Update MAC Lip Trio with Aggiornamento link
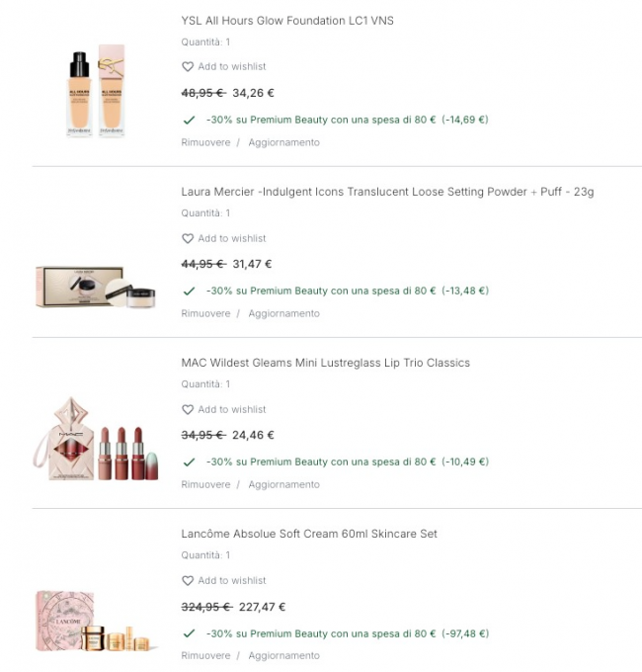The width and height of the screenshot is (642, 672). [283, 484]
